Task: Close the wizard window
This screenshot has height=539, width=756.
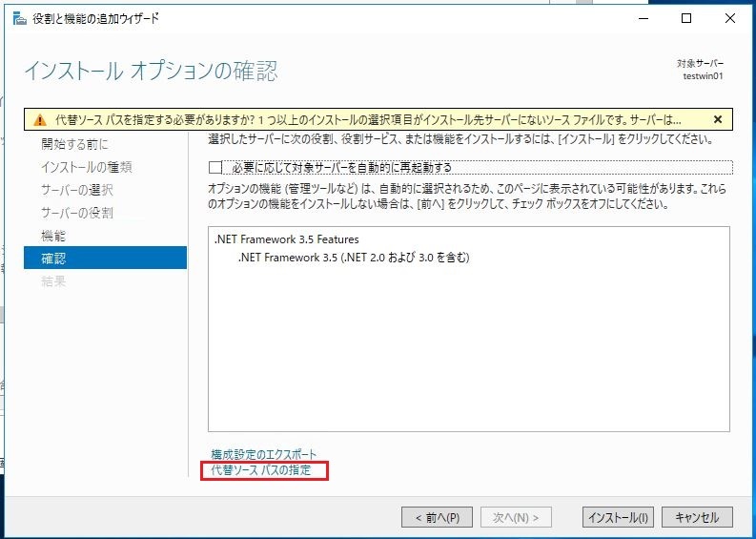Action: [x=730, y=18]
